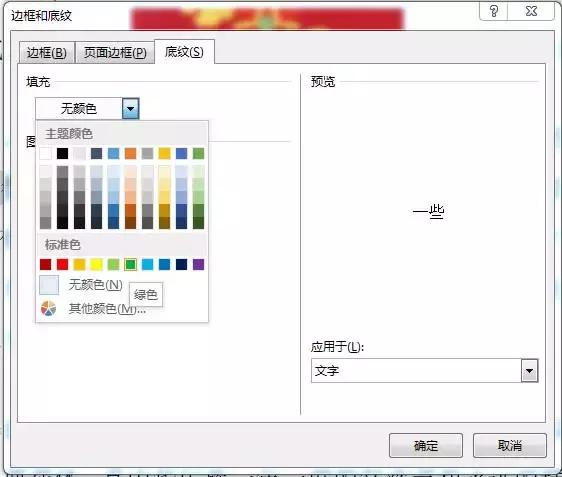Select dark red standard color swatch
Image resolution: width=562 pixels, height=477 pixels.
click(46, 264)
